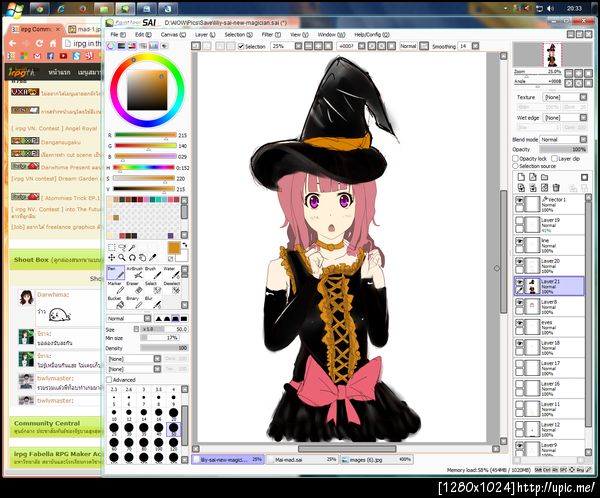The image size is (600, 498).
Task: Click the navigator thumbnail preview
Action: tap(552, 55)
